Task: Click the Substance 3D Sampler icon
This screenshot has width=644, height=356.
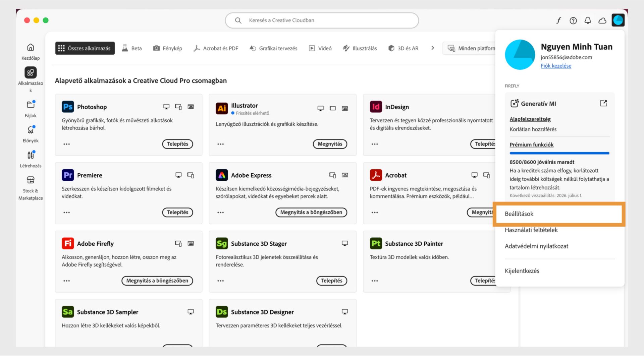Action: (x=68, y=312)
